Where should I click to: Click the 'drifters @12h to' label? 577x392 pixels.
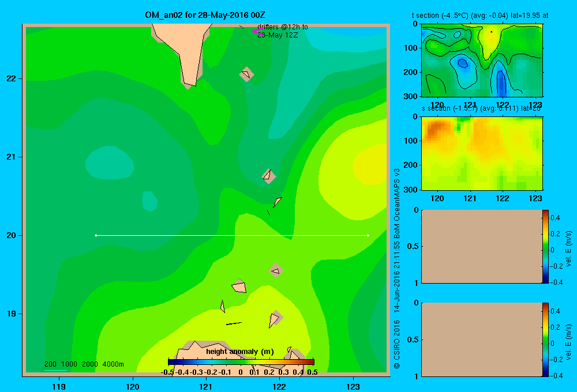pos(283,27)
